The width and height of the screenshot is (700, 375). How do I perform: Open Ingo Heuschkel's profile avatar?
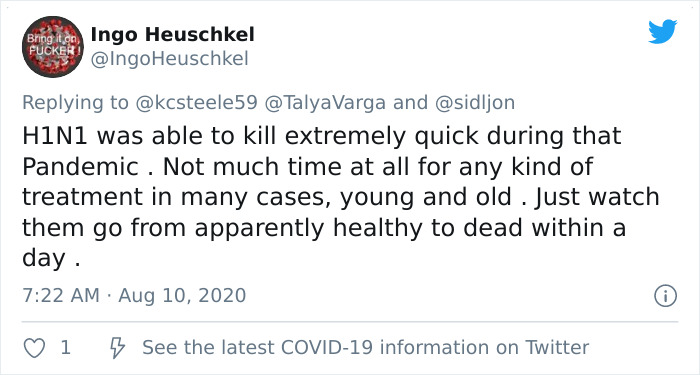tap(53, 47)
